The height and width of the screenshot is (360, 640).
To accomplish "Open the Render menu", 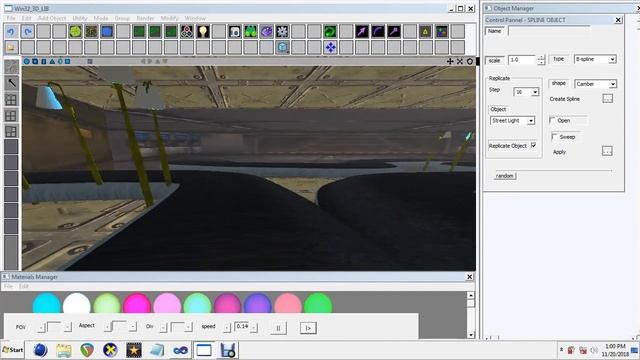I will (x=145, y=18).
